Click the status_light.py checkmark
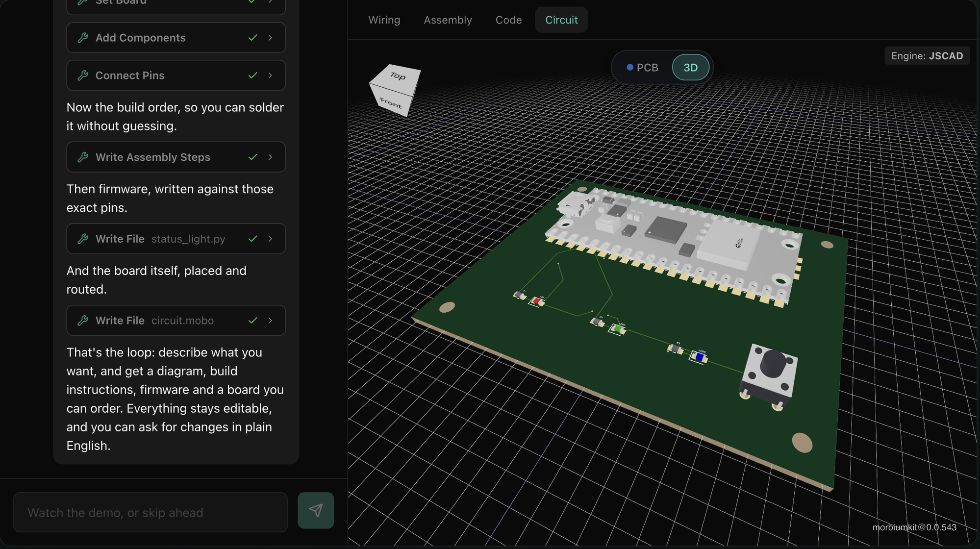 252,239
